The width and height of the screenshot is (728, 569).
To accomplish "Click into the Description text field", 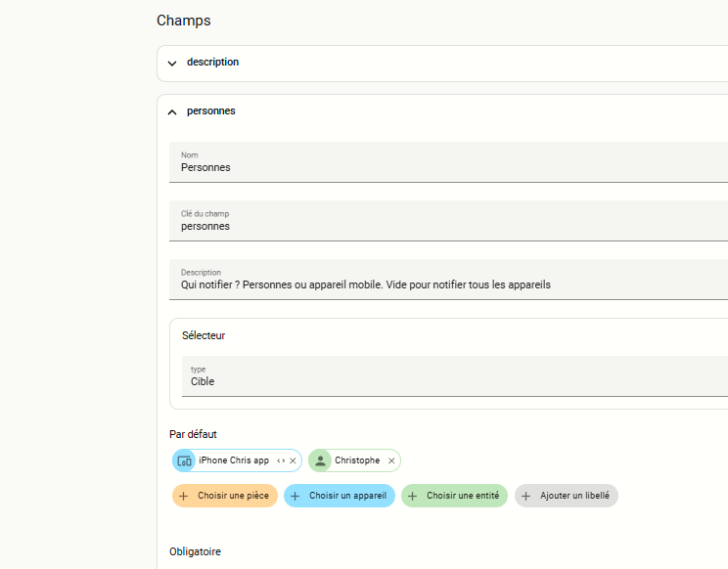I will 450,284.
